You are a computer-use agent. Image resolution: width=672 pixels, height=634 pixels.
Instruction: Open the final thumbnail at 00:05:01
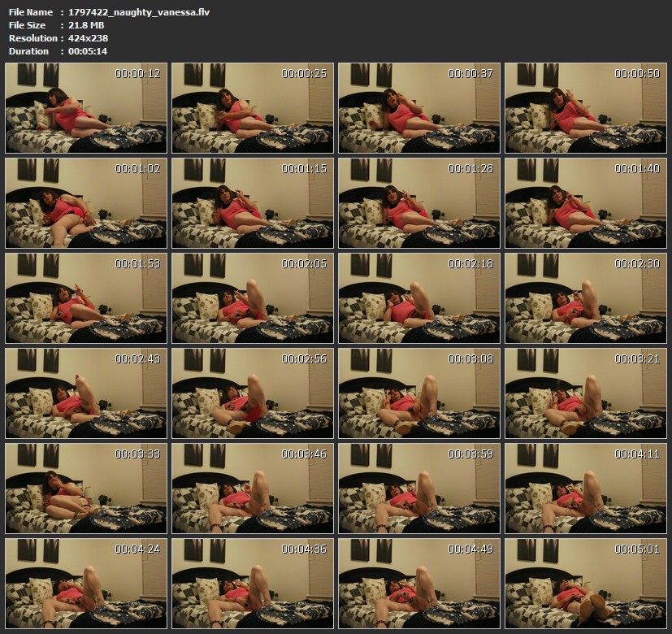click(586, 584)
